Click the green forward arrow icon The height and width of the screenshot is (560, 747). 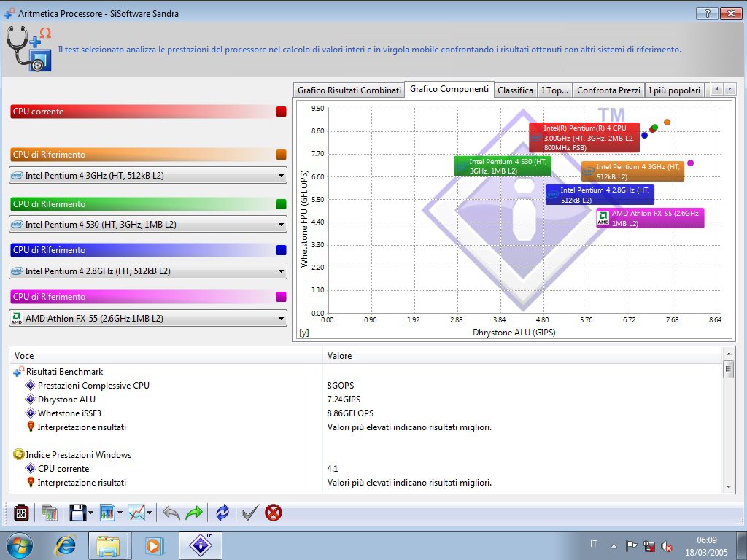tap(194, 513)
